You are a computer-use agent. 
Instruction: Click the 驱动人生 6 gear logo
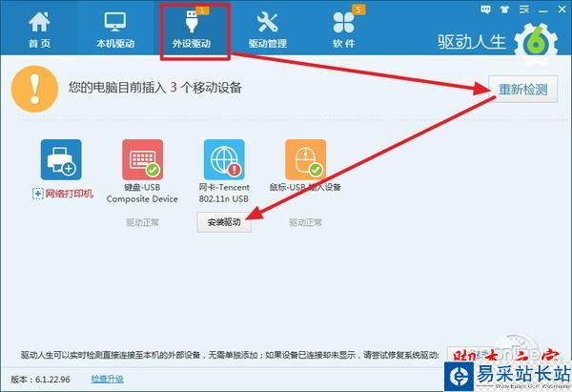(536, 43)
